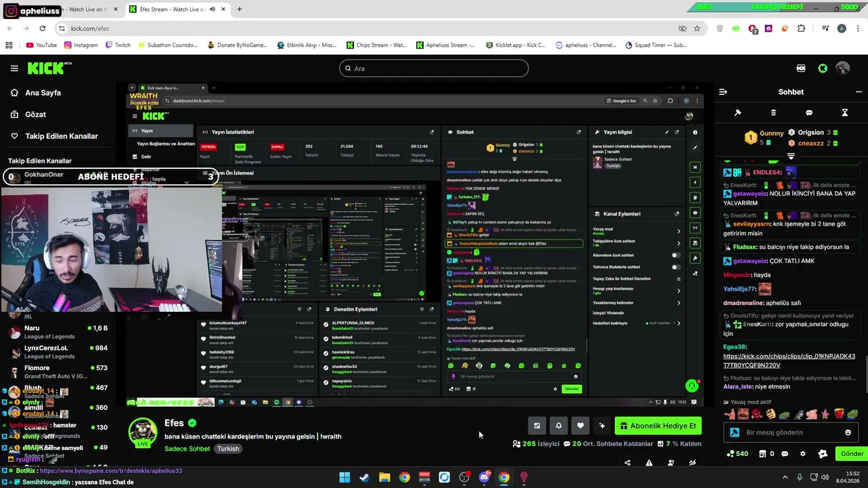
Task: Click the hourglass slow-mode icon
Action: point(845,113)
